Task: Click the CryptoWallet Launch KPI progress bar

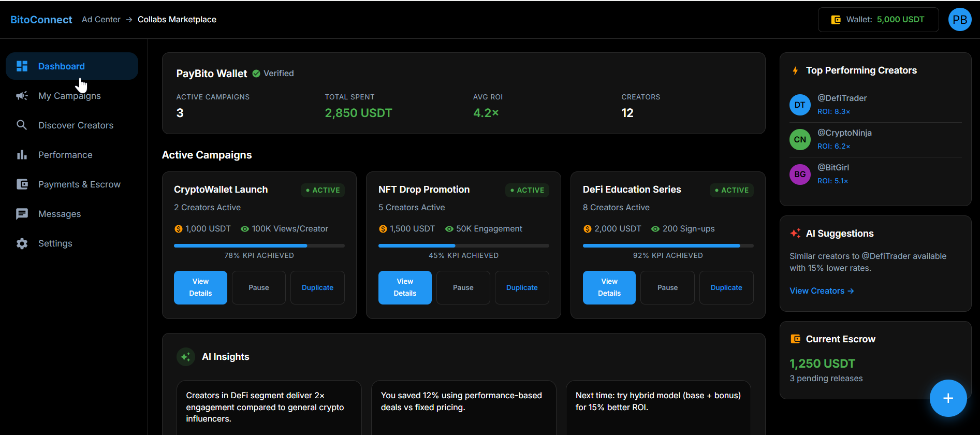Action: [x=259, y=245]
